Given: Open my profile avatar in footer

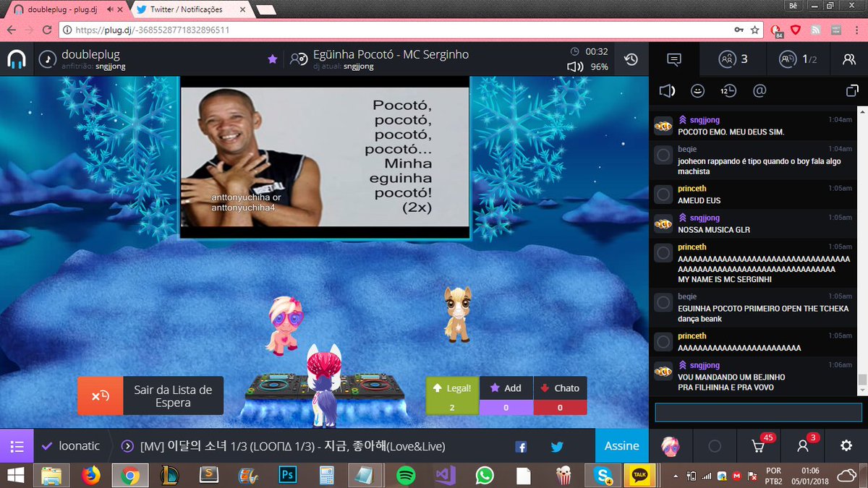Looking at the screenshot, I should (671, 446).
